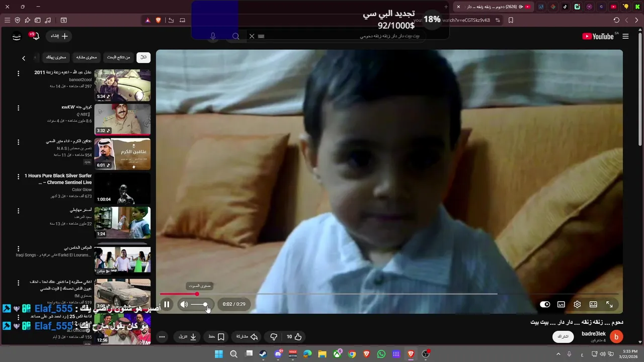Open the browser music playlist icon
Viewport: 644px width, 362px height.
click(x=48, y=20)
